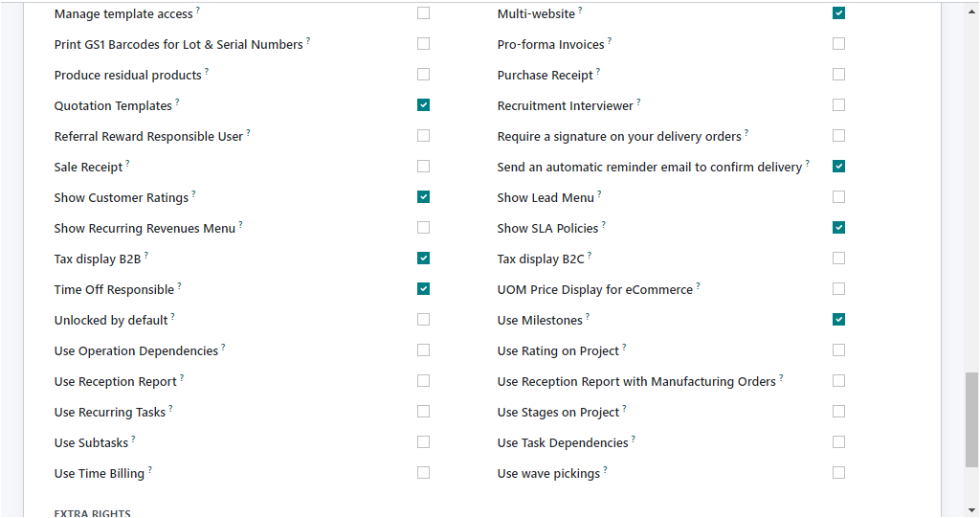Enable the Use Task Dependencies checkbox
This screenshot has width=980, height=518.
[838, 442]
